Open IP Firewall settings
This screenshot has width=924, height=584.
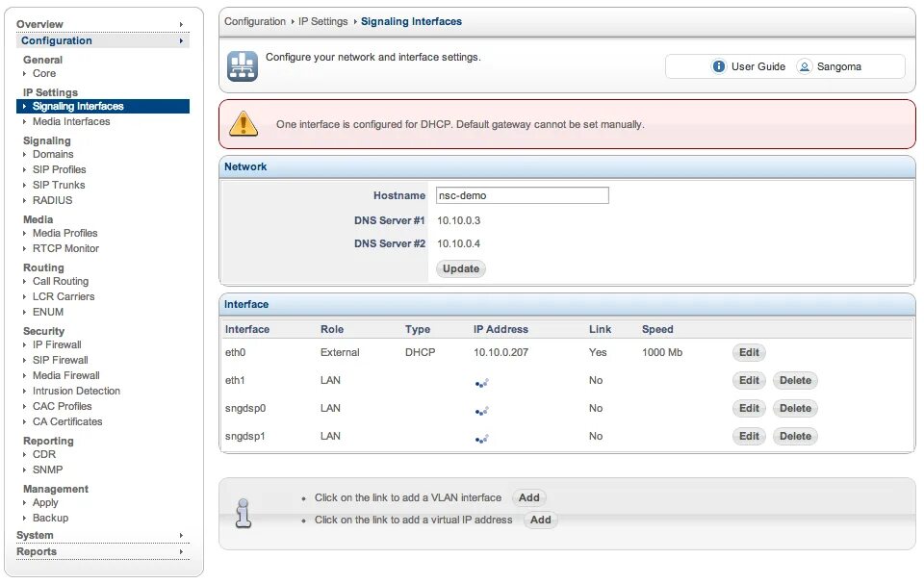(x=57, y=344)
